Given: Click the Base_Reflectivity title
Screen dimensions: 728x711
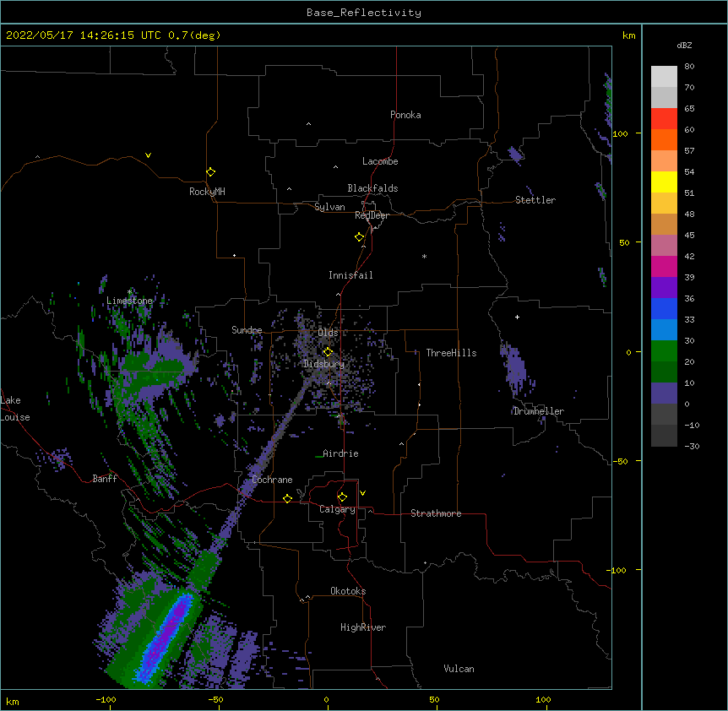Looking at the screenshot, I should 364,13.
